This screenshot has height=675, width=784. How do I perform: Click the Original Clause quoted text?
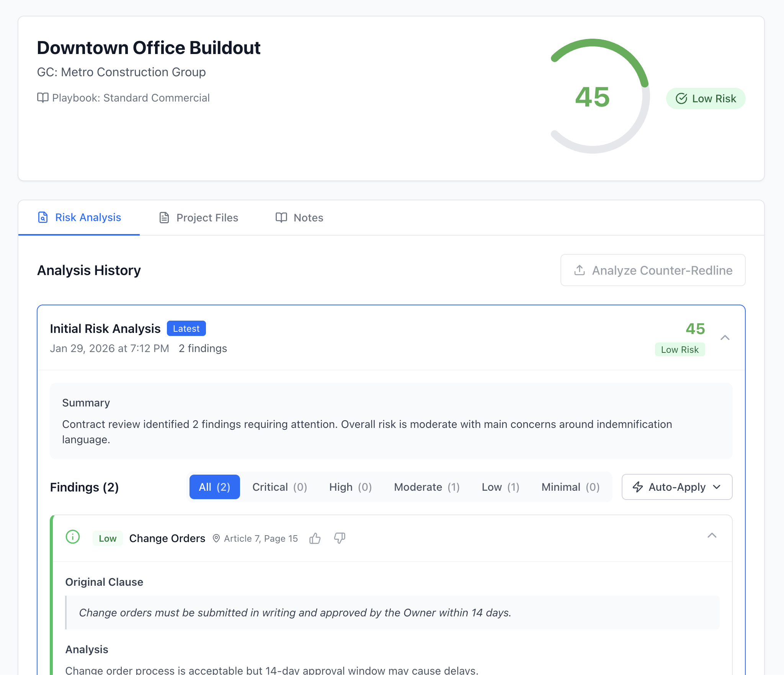tap(295, 613)
